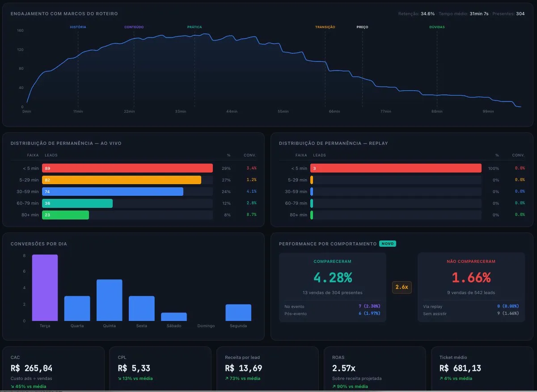Click the Quinta conversions bar
This screenshot has height=392, width=537.
click(x=109, y=300)
